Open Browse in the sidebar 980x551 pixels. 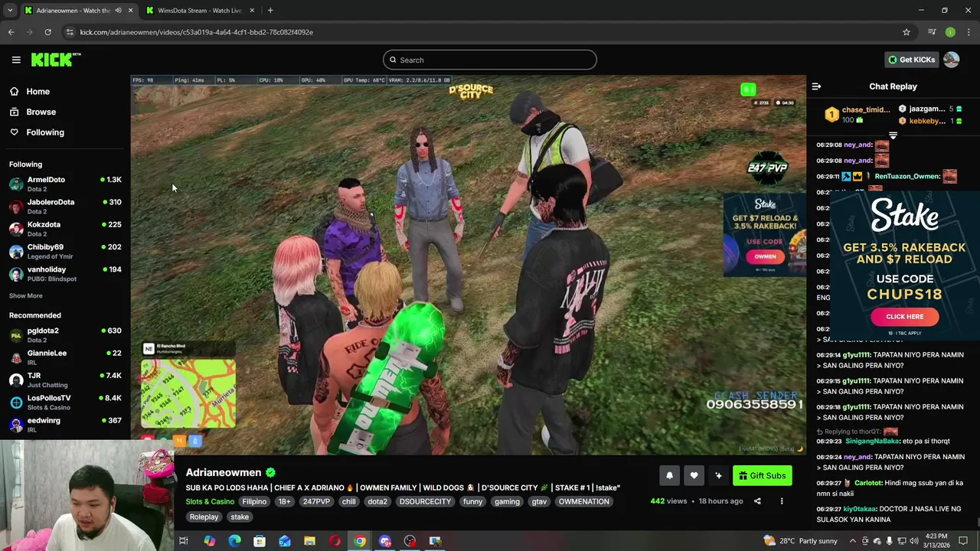41,112
